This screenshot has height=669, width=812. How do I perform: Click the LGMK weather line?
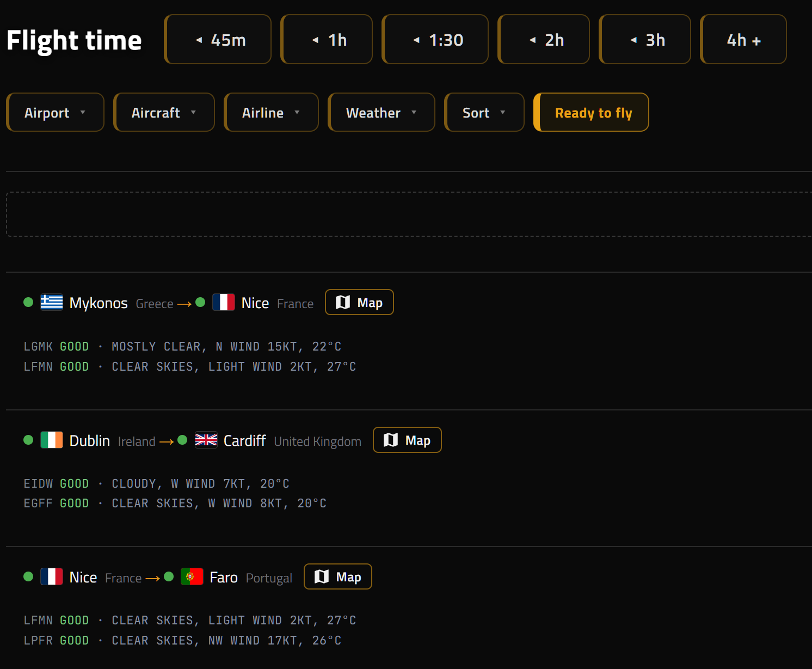[182, 346]
